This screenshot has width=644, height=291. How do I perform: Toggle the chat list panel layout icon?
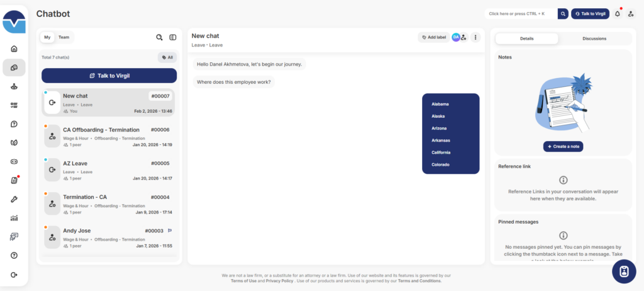[173, 38]
